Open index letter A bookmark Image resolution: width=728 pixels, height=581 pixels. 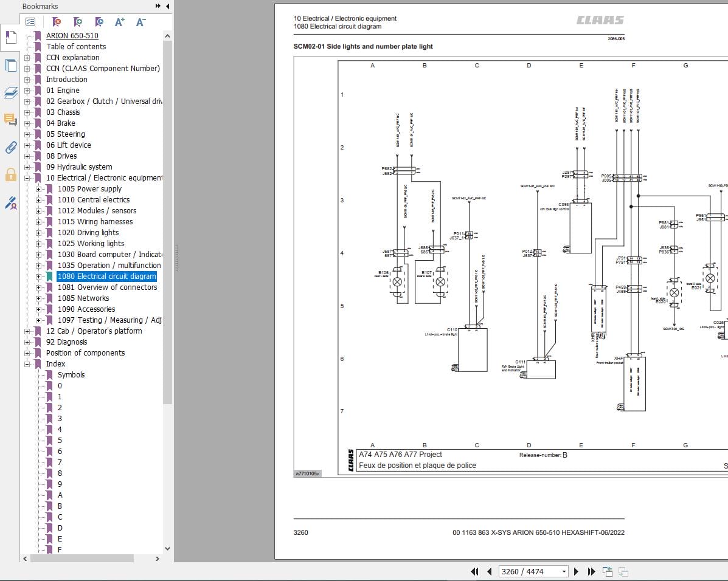point(60,495)
